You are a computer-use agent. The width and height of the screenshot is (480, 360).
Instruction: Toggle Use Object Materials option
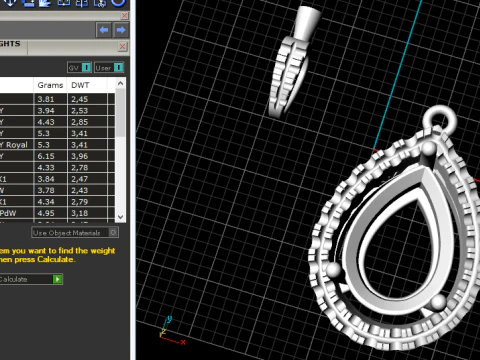pos(75,233)
